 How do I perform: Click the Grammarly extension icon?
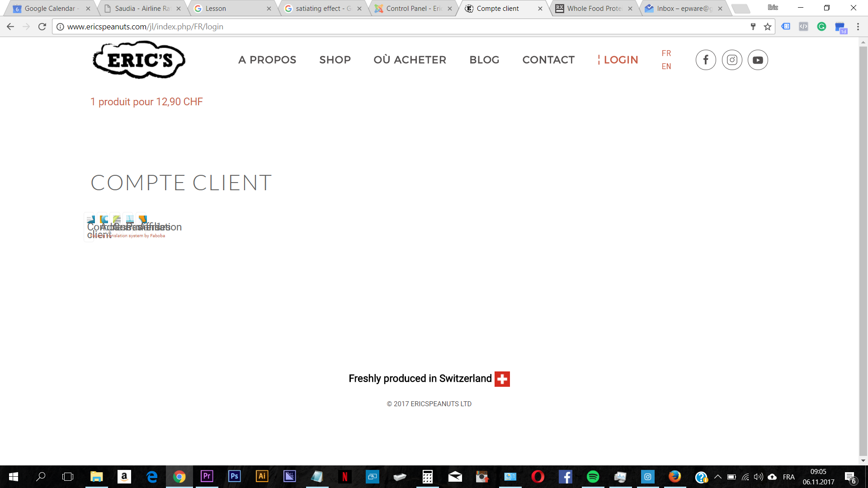click(x=821, y=27)
